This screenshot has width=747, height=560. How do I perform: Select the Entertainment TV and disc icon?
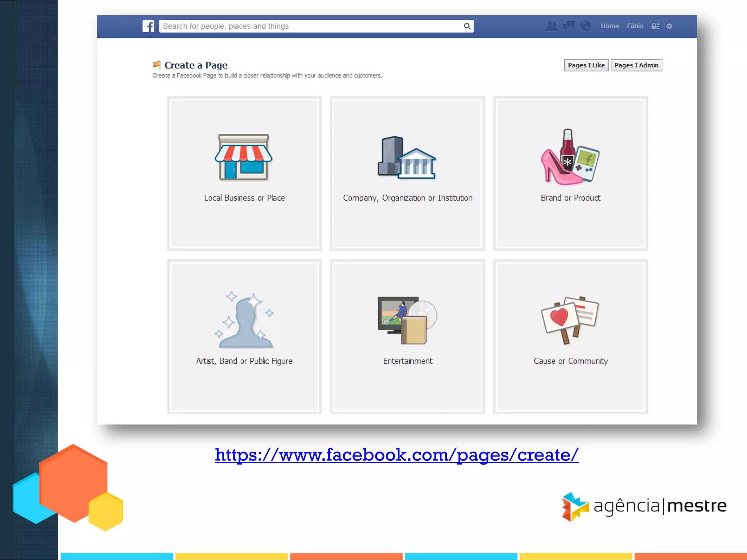click(407, 320)
